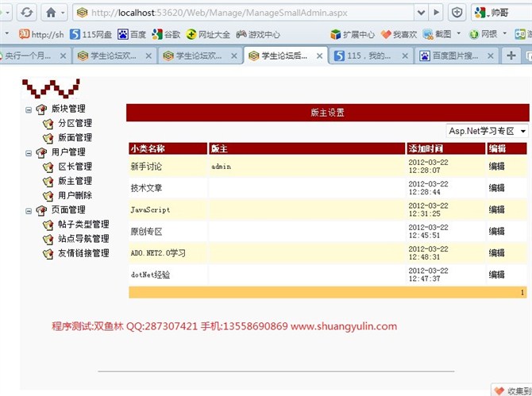Click the 截图 screenshot tool
532x396 pixels.
point(438,34)
